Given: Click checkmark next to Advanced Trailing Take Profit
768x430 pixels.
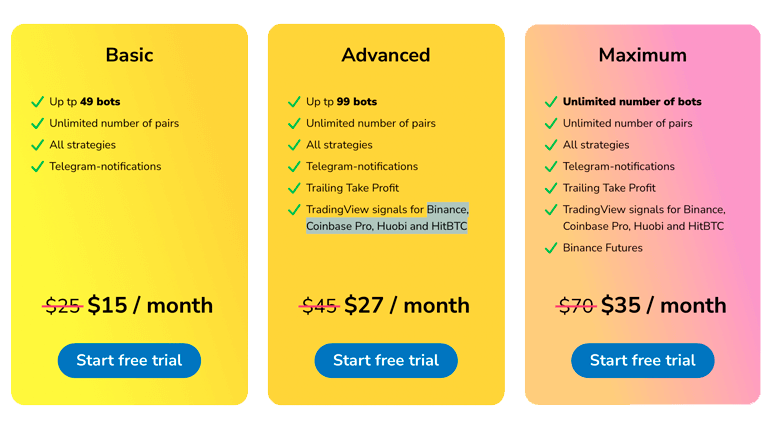Looking at the screenshot, I should (294, 188).
